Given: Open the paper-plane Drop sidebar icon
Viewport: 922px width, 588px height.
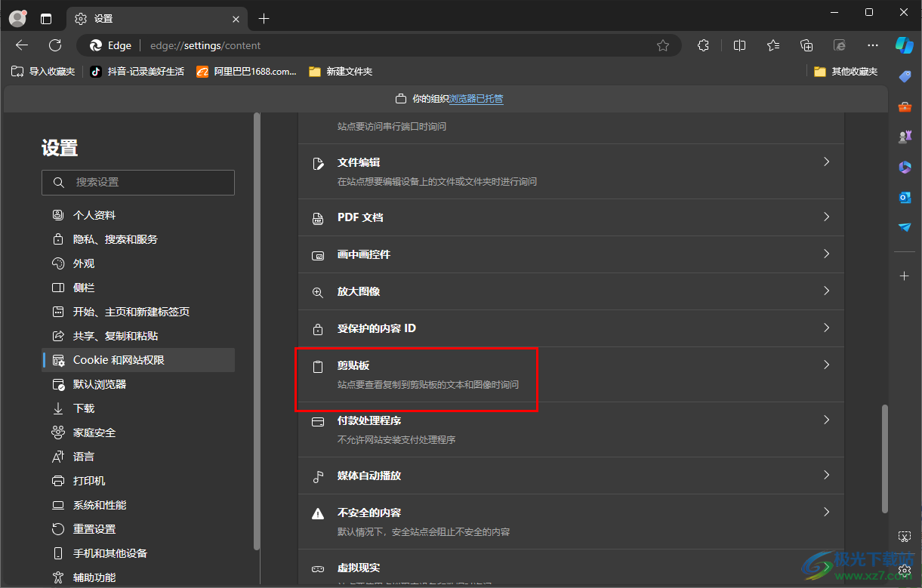Looking at the screenshot, I should pos(905,227).
